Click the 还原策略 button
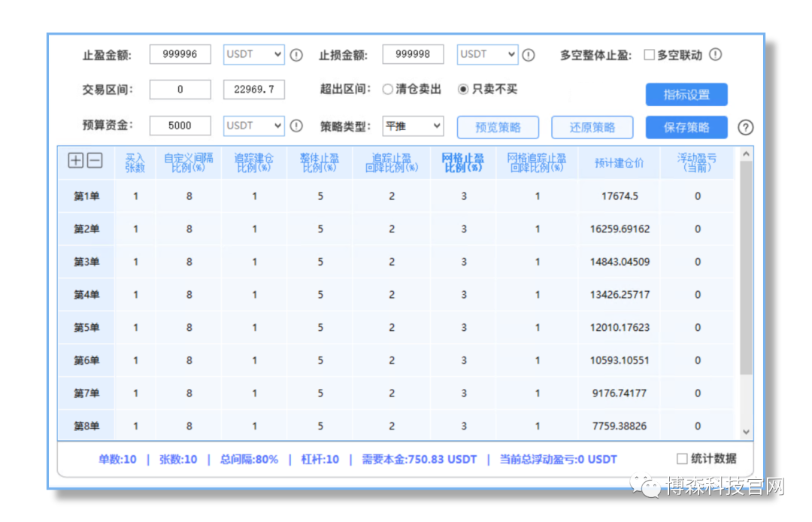The image size is (812, 522). click(x=592, y=127)
